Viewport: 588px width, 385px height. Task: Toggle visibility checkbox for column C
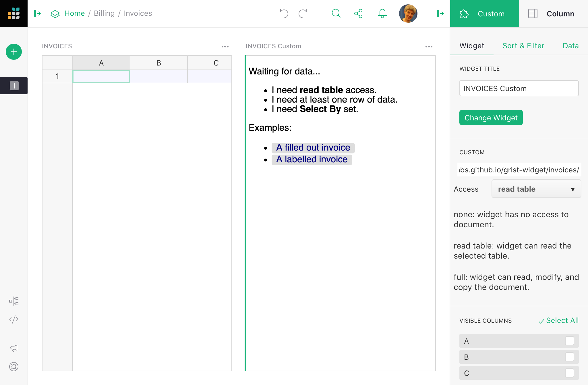tap(569, 373)
